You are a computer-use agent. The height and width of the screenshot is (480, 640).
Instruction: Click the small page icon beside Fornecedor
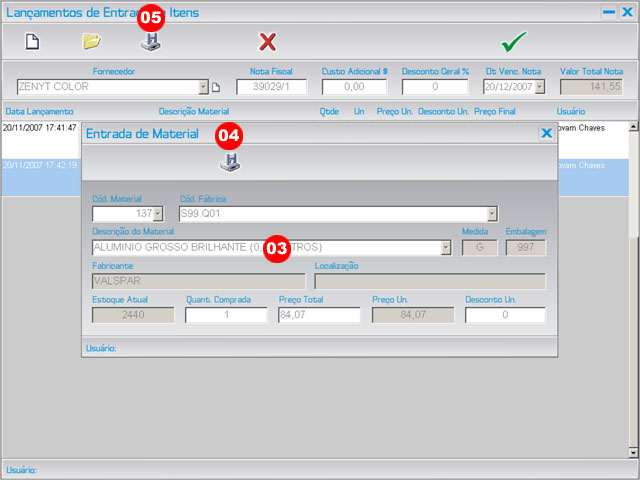215,87
